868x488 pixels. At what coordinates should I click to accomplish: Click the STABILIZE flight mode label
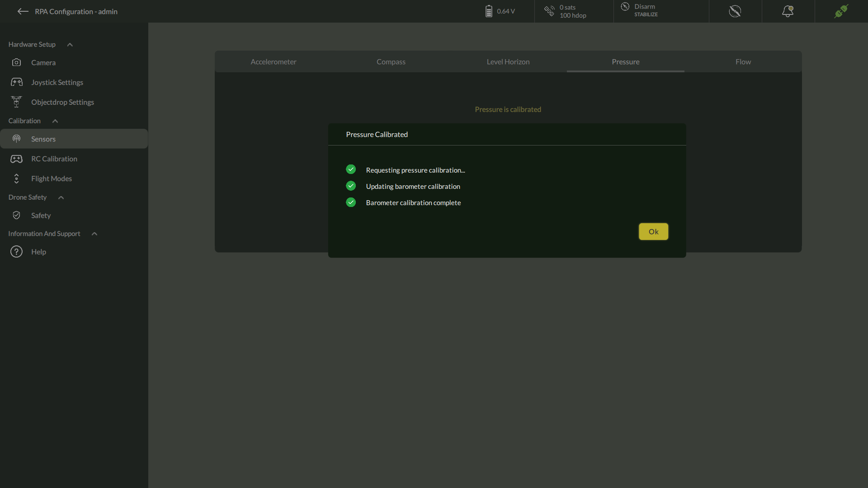pos(646,14)
